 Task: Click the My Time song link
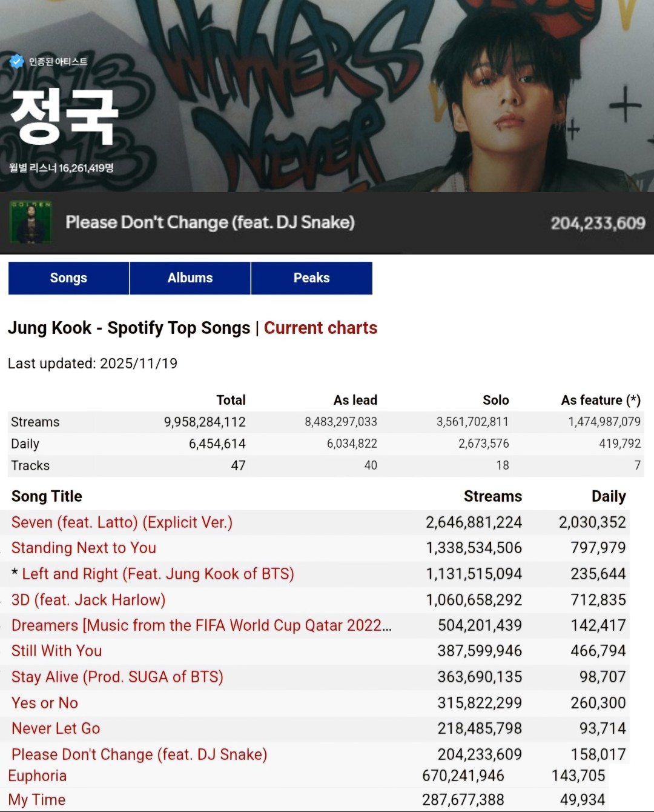[37, 800]
